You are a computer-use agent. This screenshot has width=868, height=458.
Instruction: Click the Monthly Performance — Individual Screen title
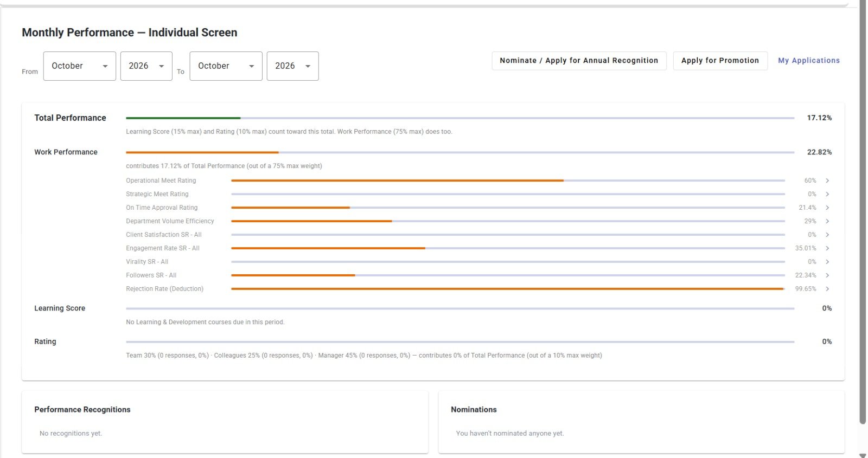point(130,33)
